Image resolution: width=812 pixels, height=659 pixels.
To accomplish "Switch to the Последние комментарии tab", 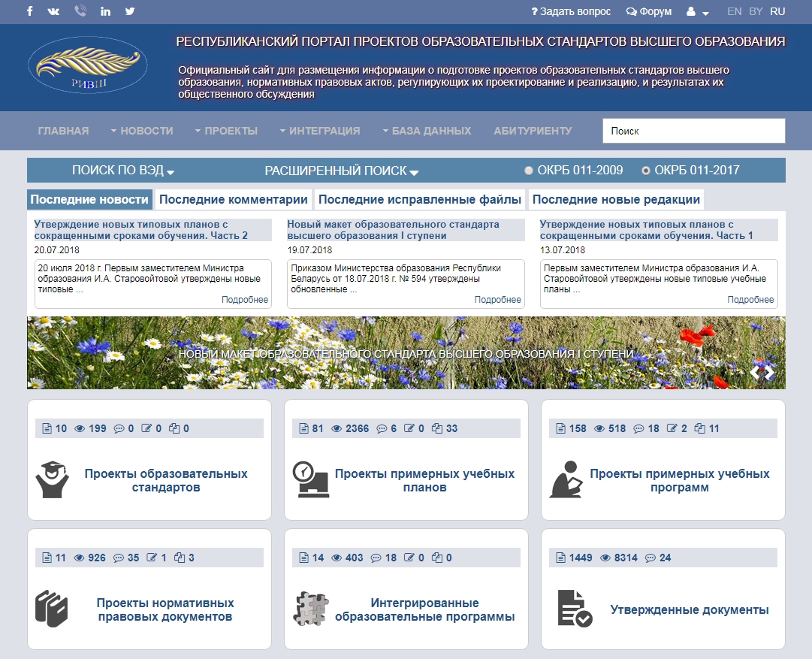I will [x=234, y=199].
